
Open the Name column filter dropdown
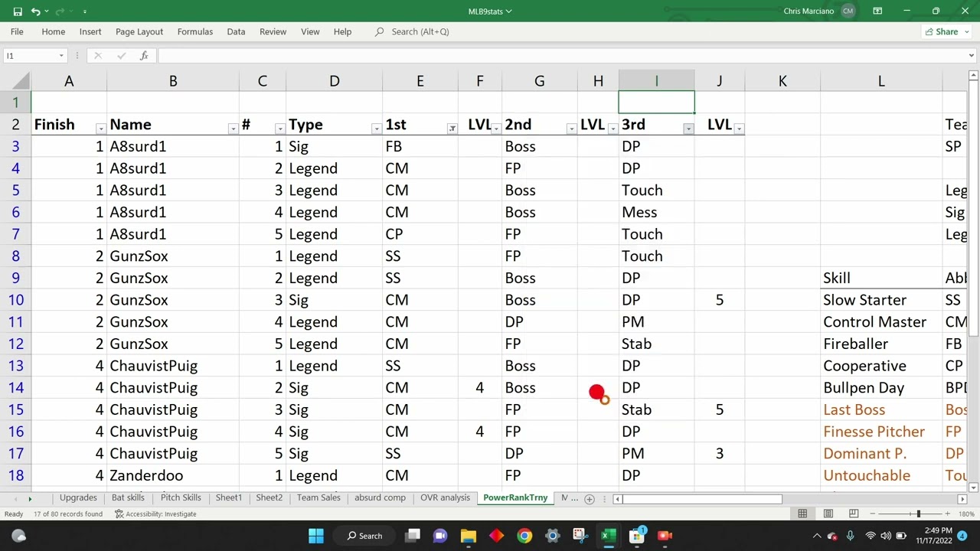pos(233,129)
